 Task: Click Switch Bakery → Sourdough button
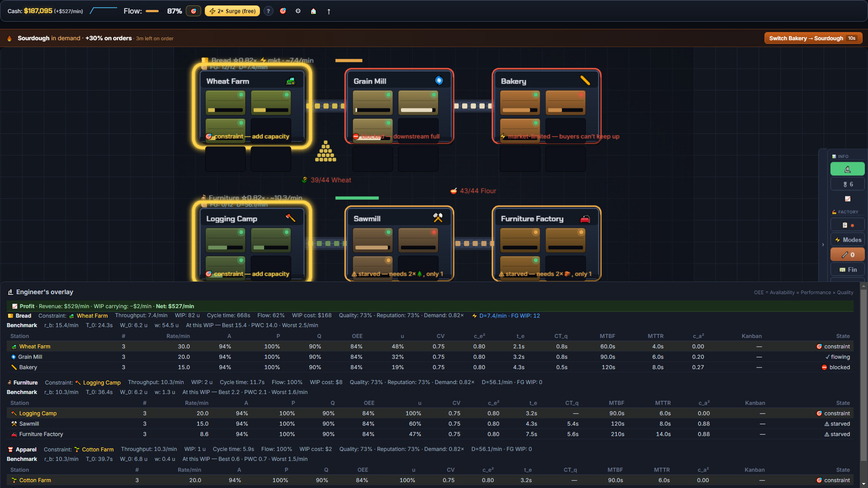(x=813, y=38)
